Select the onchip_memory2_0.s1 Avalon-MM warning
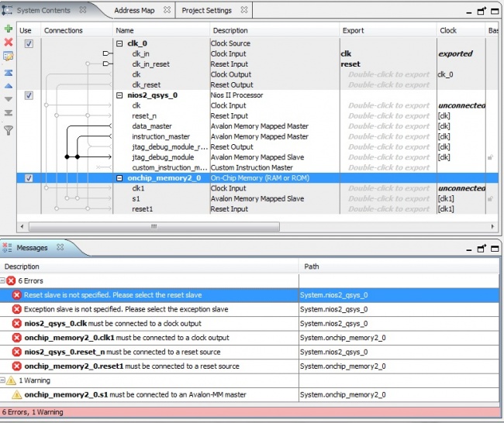504x423 pixels. pos(250,394)
